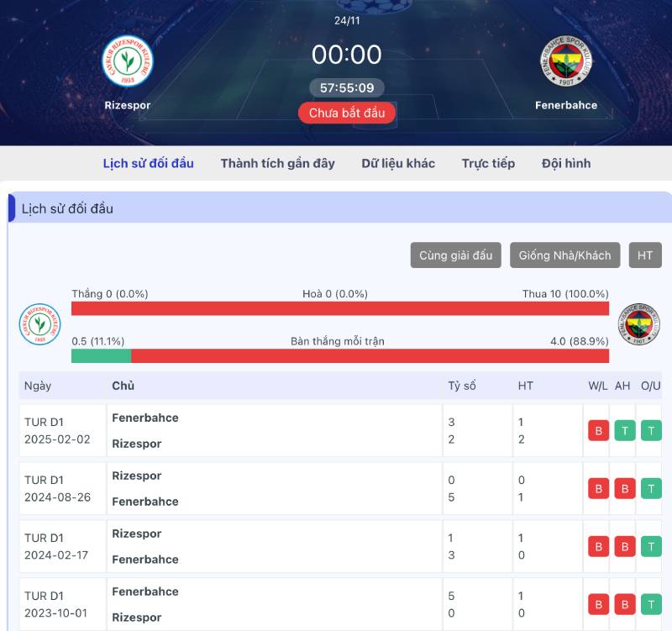
Task: Click green portion of goals-per-match bar
Action: [101, 355]
